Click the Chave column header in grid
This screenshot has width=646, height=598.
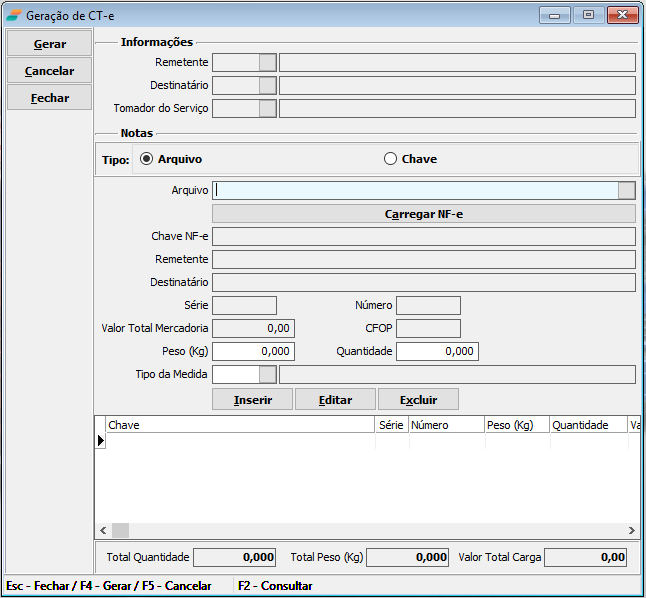[240, 425]
